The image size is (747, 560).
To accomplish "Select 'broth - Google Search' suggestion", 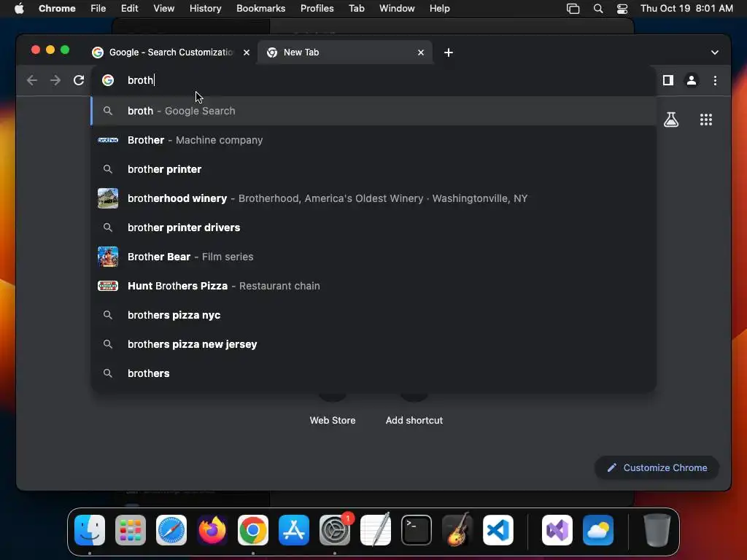I will [373, 111].
